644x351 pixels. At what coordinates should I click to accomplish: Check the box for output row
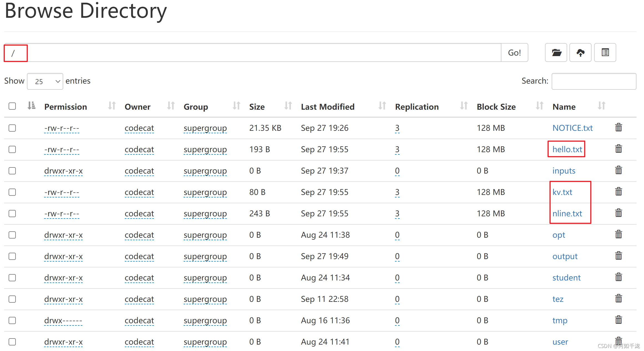[12, 256]
